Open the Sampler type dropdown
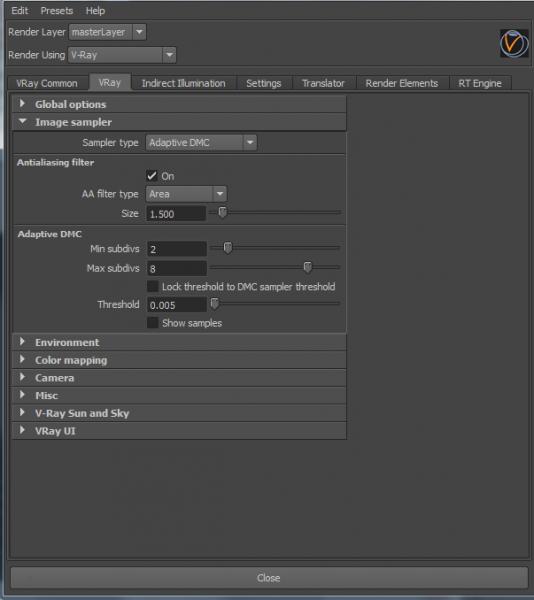 201,143
